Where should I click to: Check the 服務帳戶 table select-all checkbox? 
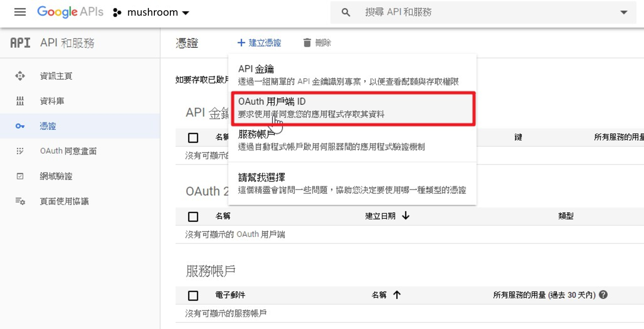pos(193,295)
